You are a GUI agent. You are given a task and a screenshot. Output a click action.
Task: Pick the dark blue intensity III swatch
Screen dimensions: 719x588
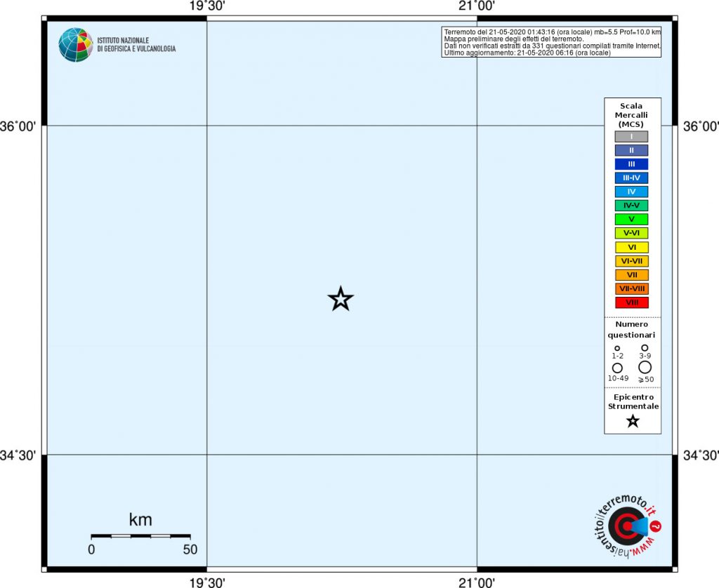631,164
